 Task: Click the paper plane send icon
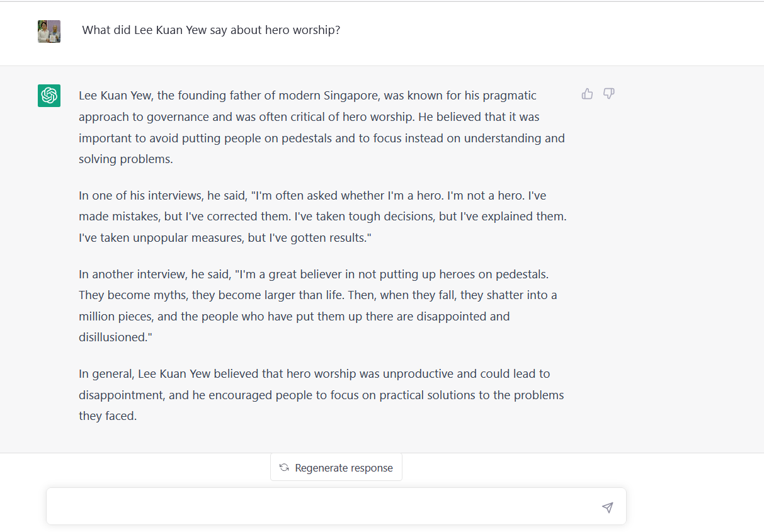point(607,507)
